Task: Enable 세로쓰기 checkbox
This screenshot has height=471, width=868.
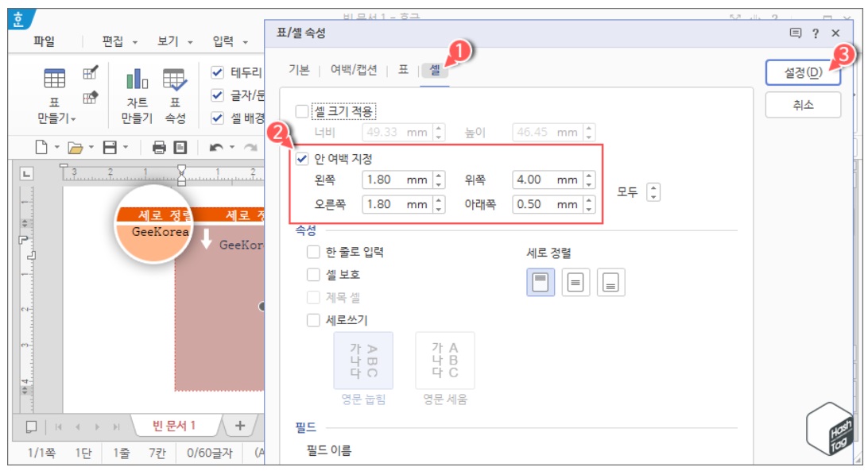Action: 313,320
